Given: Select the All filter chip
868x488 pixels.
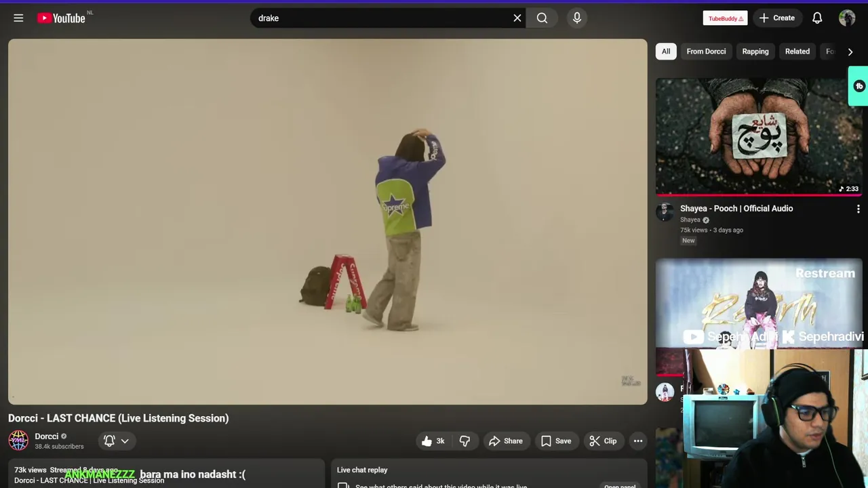Looking at the screenshot, I should [x=666, y=52].
